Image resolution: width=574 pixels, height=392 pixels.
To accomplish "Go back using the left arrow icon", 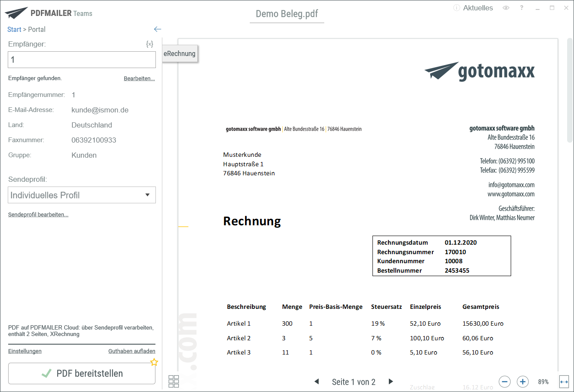I will click(x=158, y=29).
